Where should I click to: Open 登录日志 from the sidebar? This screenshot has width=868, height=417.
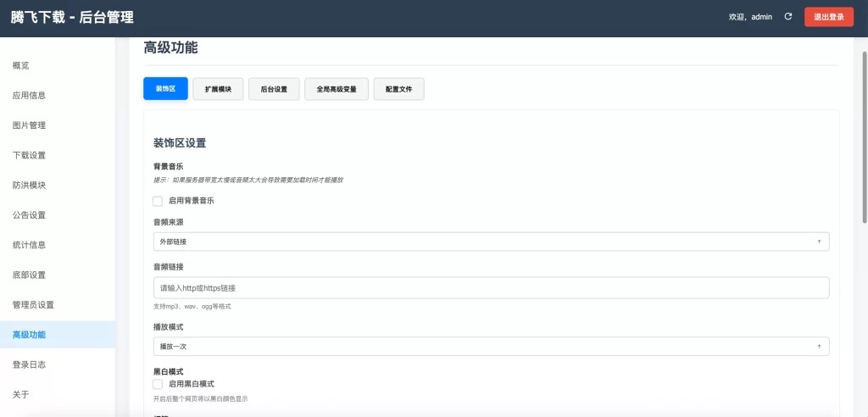[x=29, y=364]
